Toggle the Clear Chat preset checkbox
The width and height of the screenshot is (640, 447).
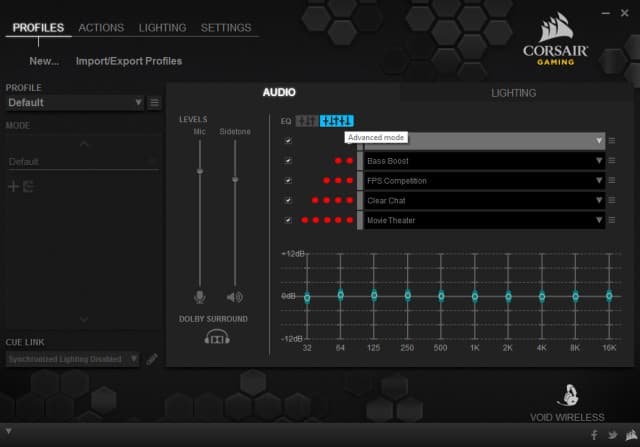pos(288,200)
